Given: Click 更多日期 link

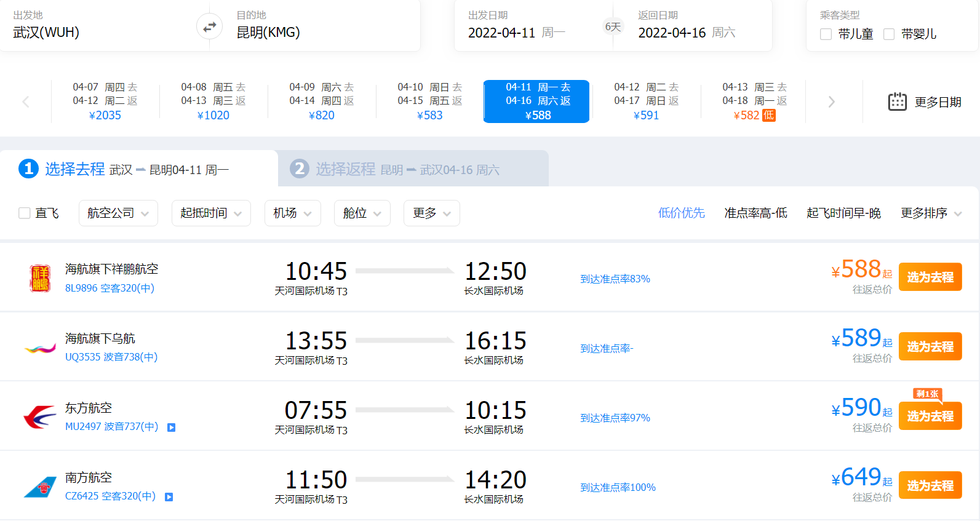Looking at the screenshot, I should [938, 102].
